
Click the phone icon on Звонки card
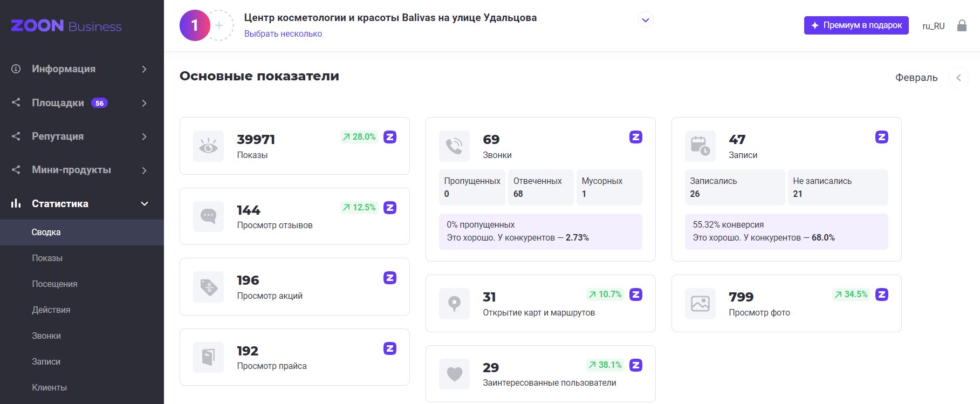(454, 146)
